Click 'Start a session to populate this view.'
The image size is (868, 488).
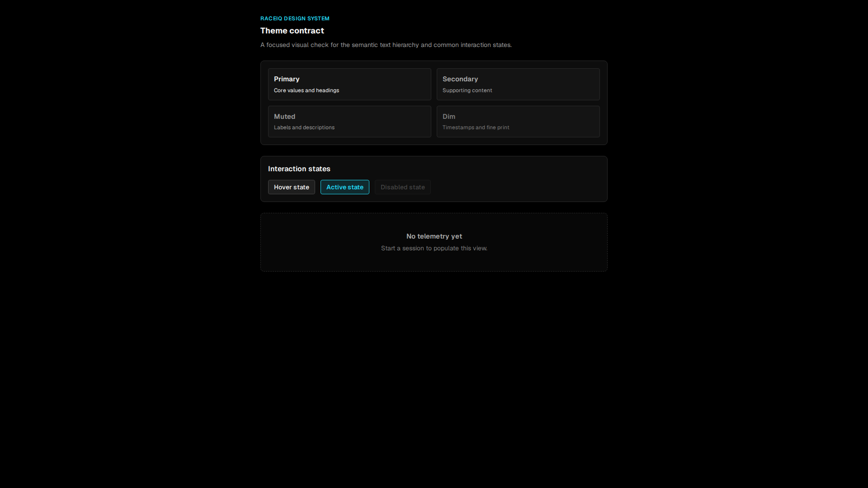click(x=434, y=248)
